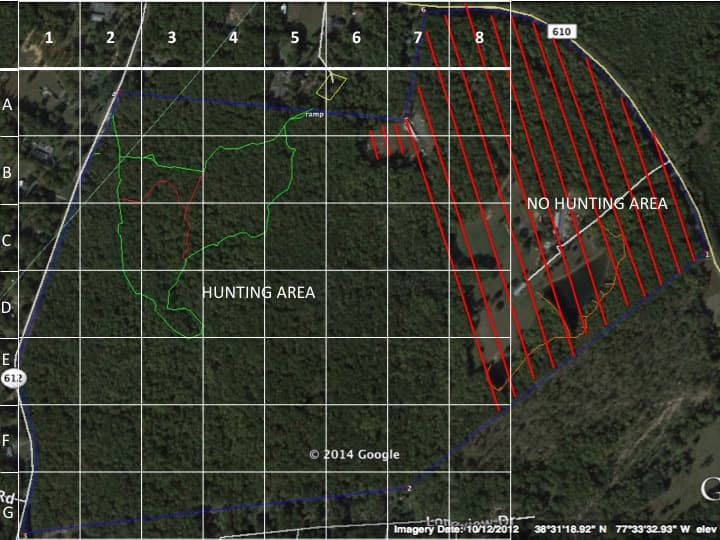Select grid row label "E"
The width and height of the screenshot is (720, 540).
tap(6, 360)
